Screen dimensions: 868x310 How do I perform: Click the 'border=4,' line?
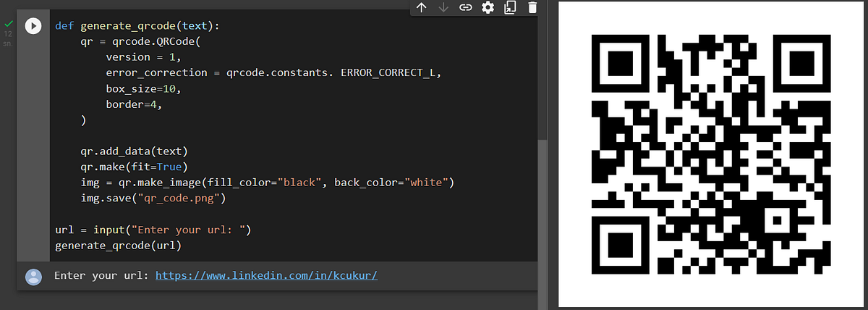click(134, 105)
